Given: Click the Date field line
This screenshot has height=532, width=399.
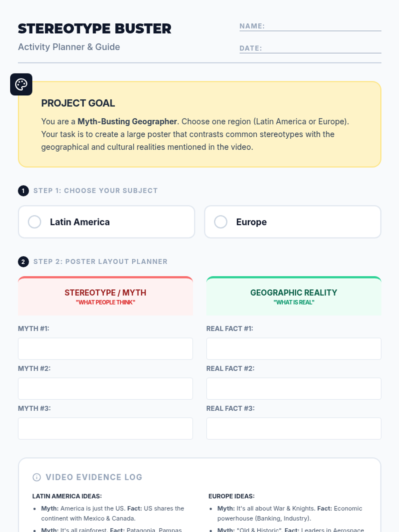Looking at the screenshot, I should tap(310, 48).
